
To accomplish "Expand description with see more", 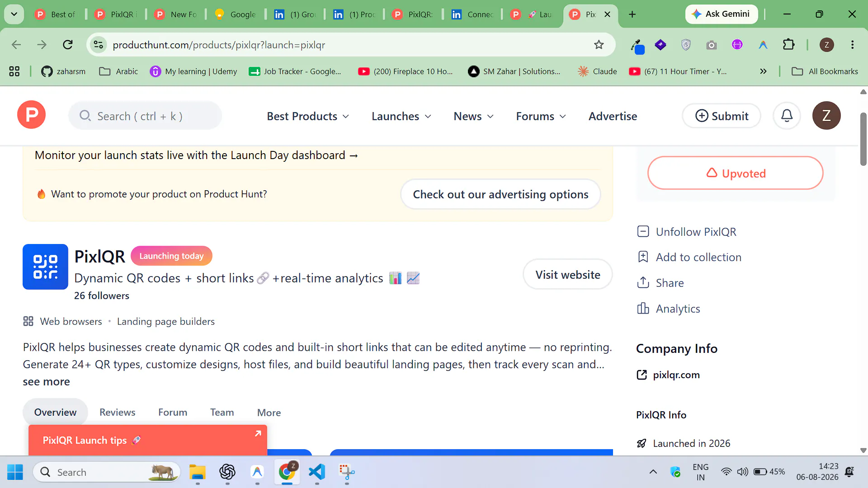I will click(x=46, y=382).
